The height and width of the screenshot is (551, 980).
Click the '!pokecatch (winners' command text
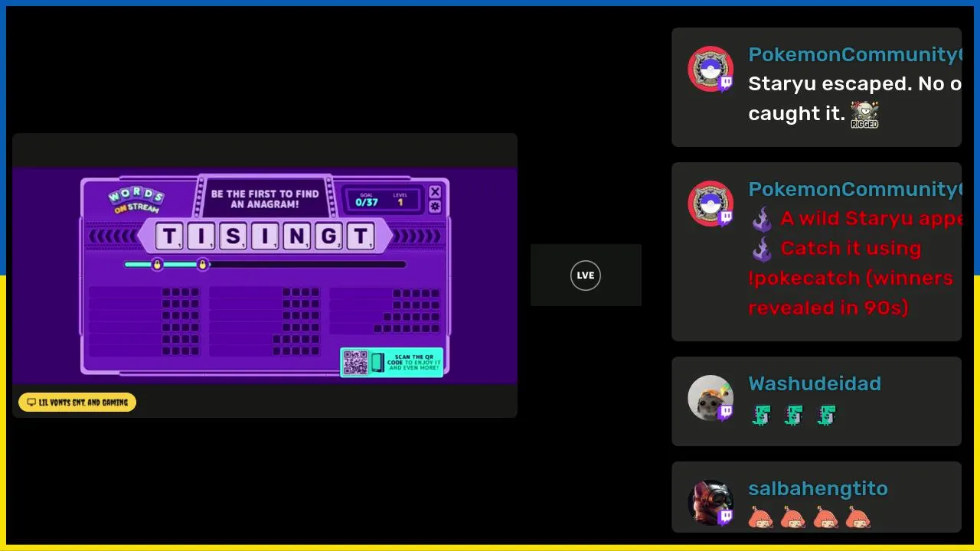851,278
